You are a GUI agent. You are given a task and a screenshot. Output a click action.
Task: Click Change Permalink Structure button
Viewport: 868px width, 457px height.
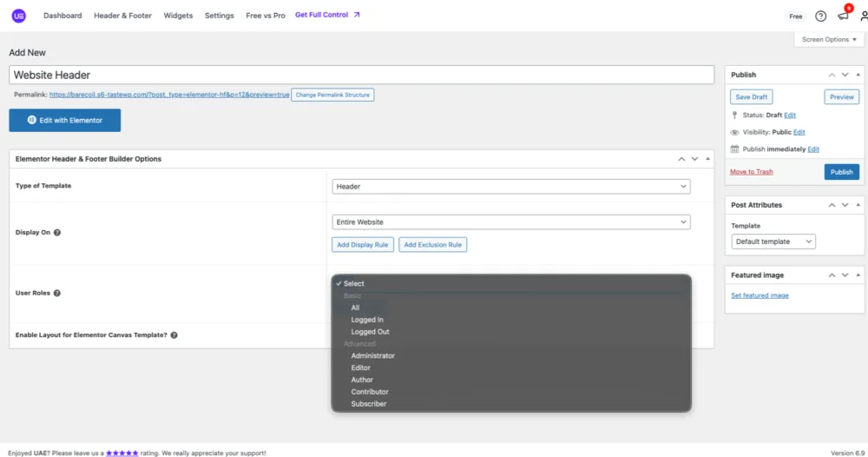pos(332,96)
